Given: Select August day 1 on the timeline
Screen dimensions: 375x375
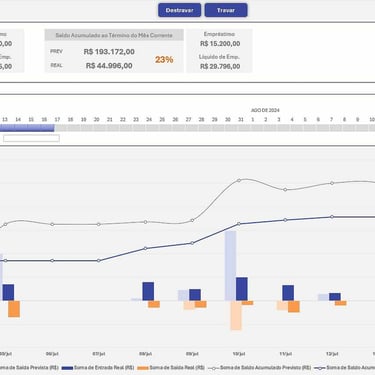Looking at the screenshot, I should pyautogui.click(x=253, y=119).
